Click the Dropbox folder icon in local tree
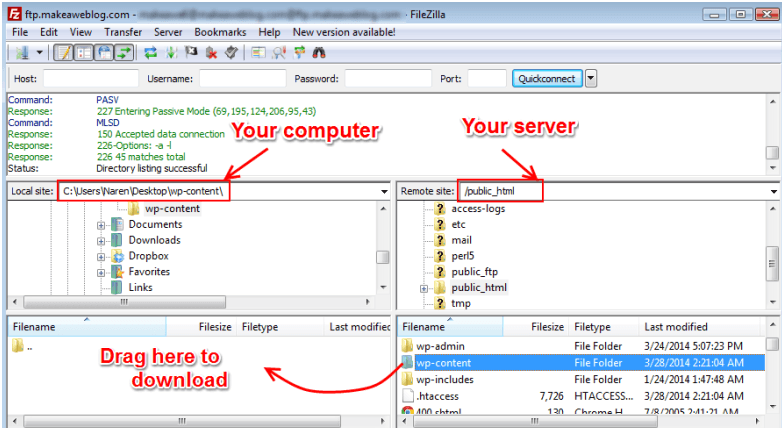The width and height of the screenshot is (784, 430). pyautogui.click(x=118, y=256)
